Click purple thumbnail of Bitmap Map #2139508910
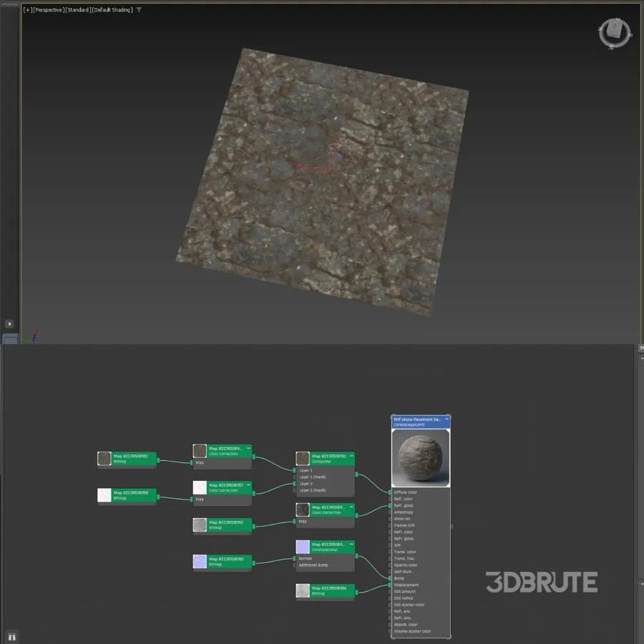The height and width of the screenshot is (644, 644). click(200, 562)
